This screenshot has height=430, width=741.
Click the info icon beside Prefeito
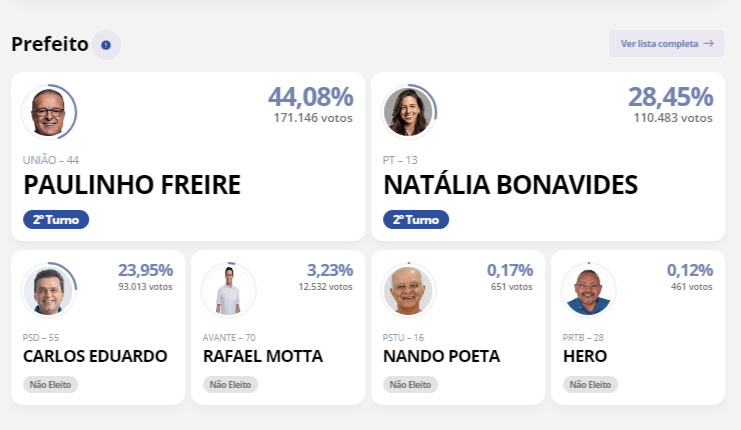pos(106,45)
